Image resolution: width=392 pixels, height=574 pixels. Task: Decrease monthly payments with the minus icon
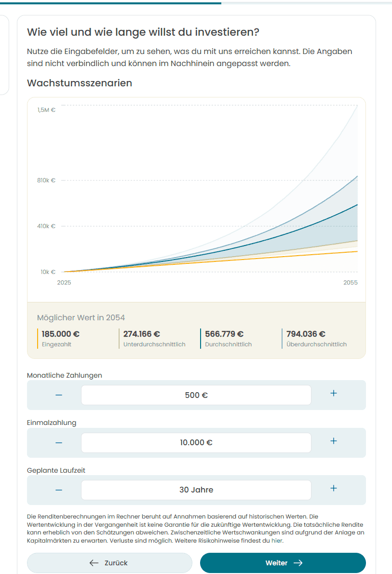coord(59,395)
